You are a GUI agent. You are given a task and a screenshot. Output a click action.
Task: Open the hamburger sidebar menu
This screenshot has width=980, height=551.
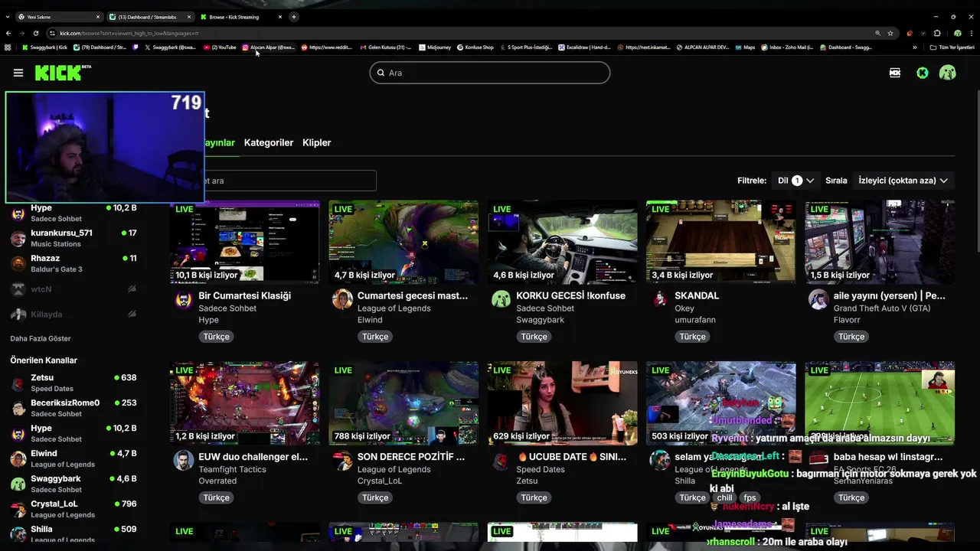18,73
